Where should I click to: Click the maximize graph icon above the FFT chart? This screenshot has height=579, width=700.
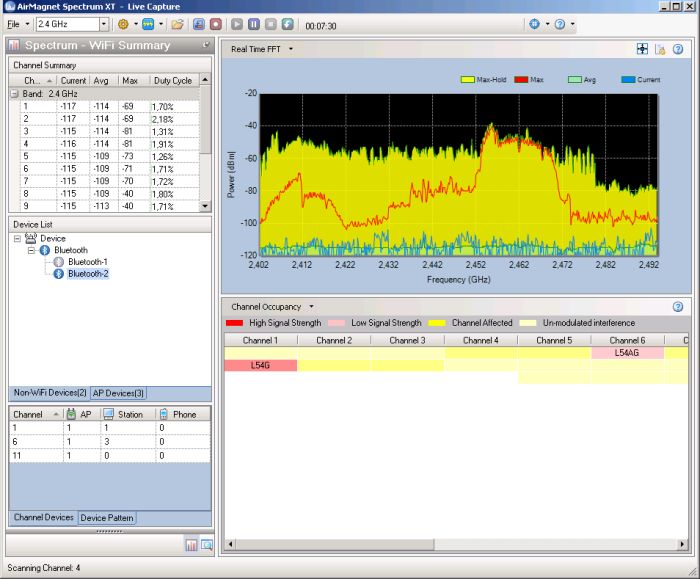point(642,48)
